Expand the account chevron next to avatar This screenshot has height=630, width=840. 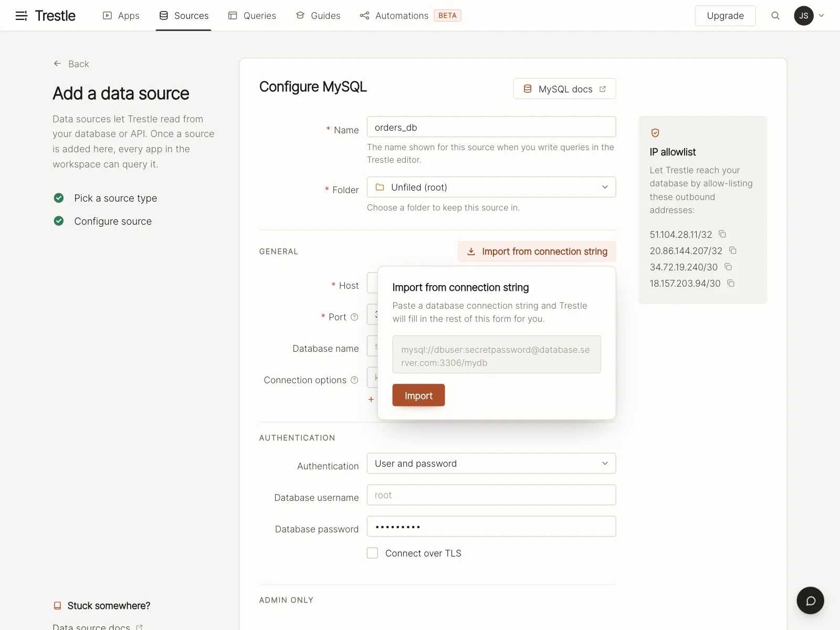coord(822,16)
